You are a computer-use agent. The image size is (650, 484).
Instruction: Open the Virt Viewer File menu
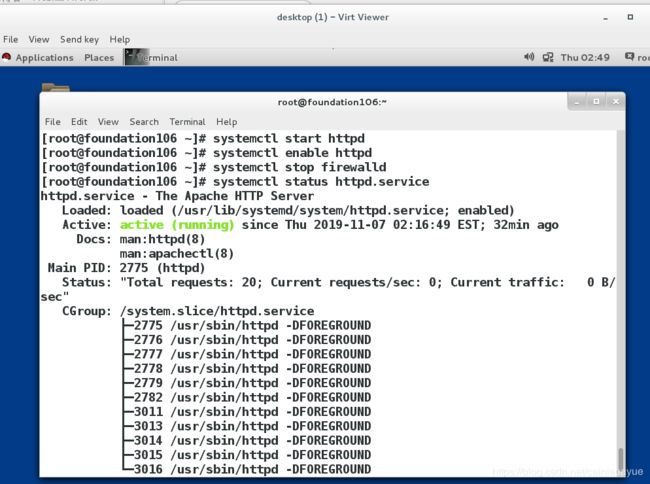tap(11, 39)
